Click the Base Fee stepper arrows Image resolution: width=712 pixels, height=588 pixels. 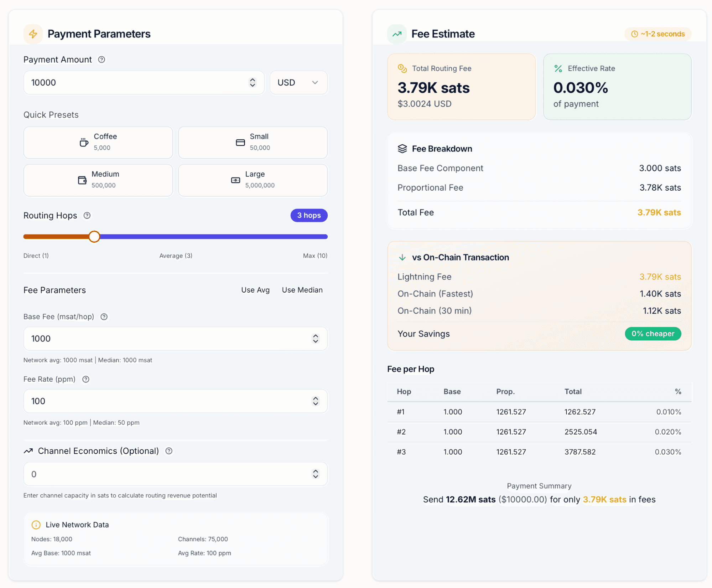(316, 339)
